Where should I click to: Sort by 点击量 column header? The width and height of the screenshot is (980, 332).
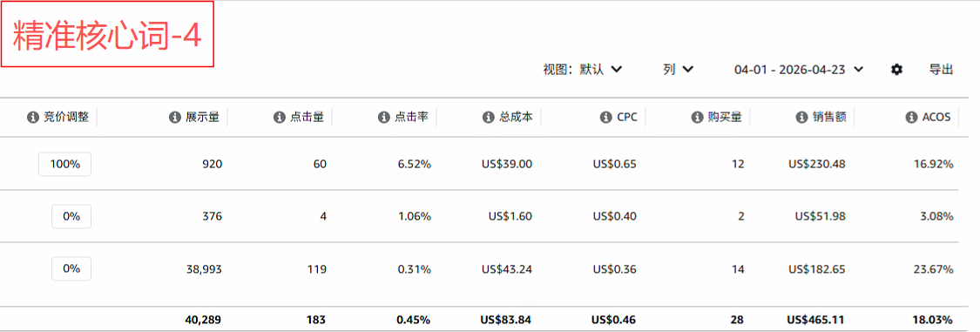click(x=307, y=117)
